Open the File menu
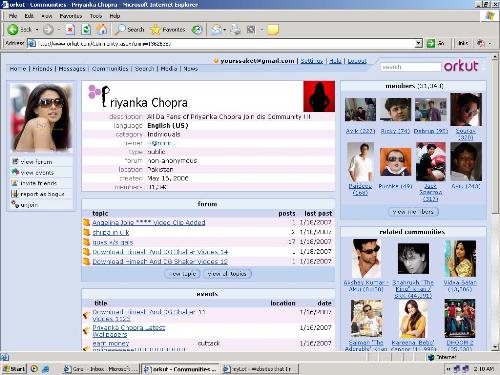This screenshot has height=375, width=500. 13,16
